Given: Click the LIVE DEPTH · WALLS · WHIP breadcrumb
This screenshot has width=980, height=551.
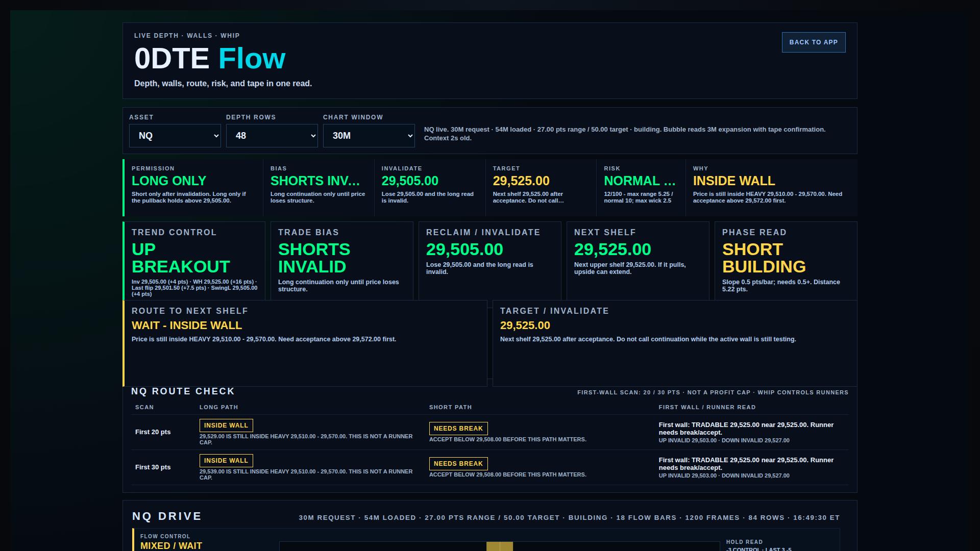Looking at the screenshot, I should click(x=187, y=36).
